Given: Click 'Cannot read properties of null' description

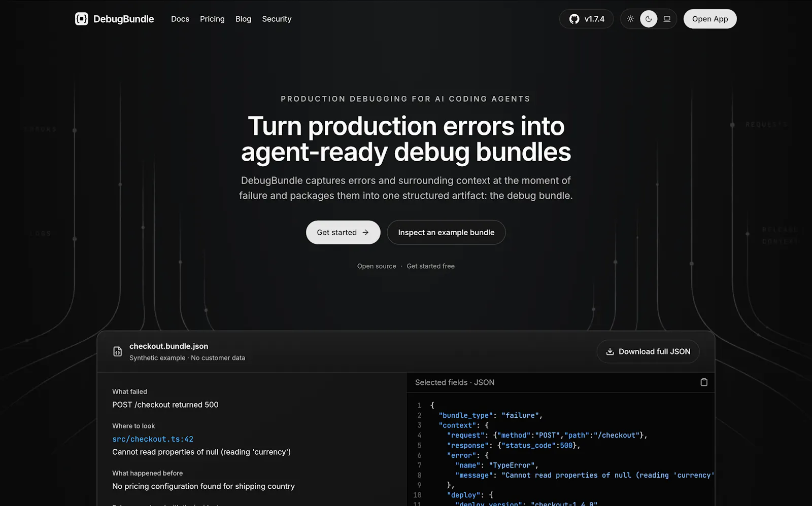Looking at the screenshot, I should pyautogui.click(x=201, y=452).
